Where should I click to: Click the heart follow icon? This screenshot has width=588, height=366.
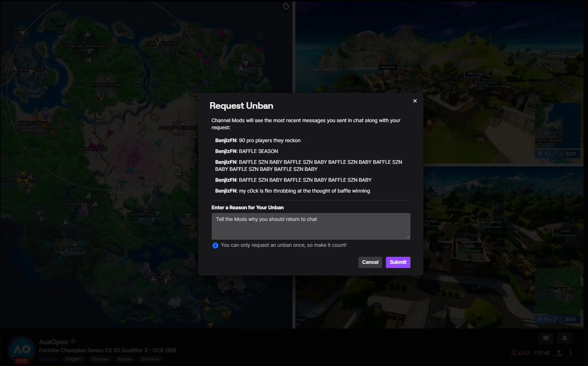[545, 338]
